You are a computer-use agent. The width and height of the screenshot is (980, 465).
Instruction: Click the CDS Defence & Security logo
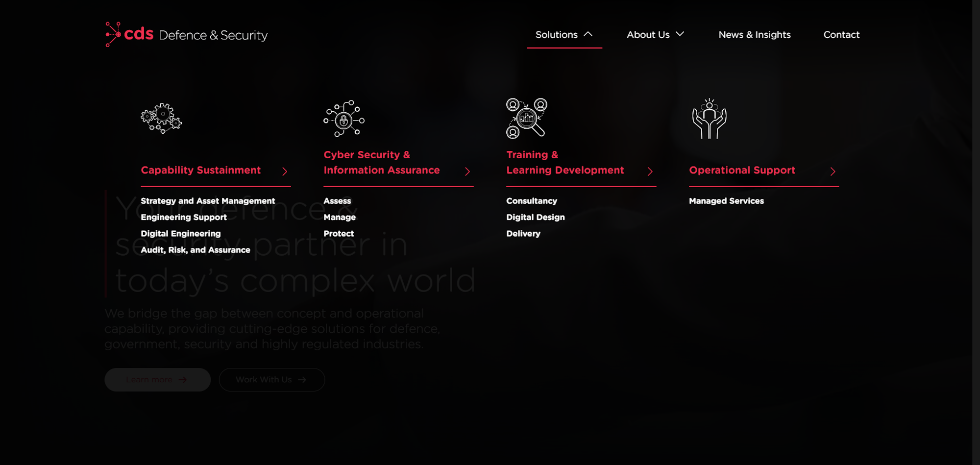pyautogui.click(x=187, y=34)
